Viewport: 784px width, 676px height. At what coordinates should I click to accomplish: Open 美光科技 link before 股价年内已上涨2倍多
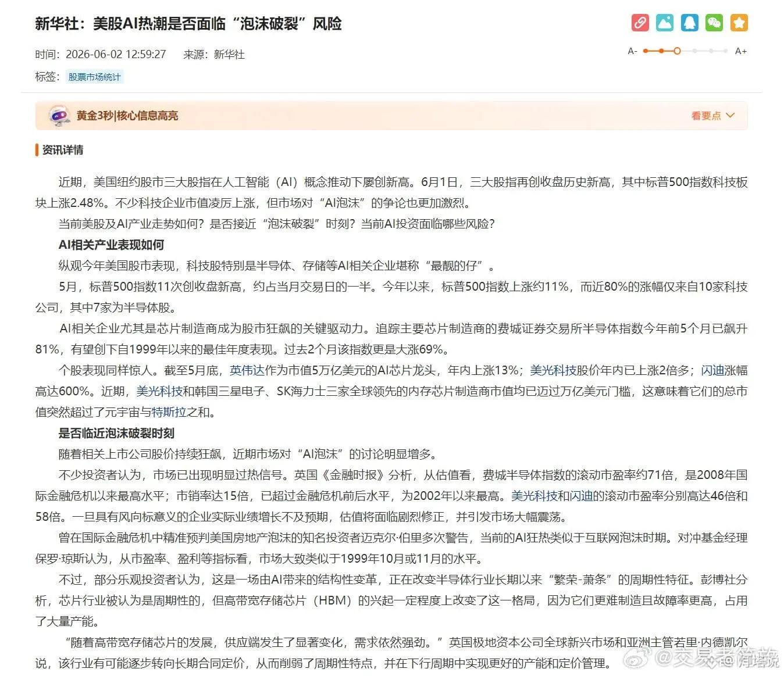pyautogui.click(x=553, y=370)
